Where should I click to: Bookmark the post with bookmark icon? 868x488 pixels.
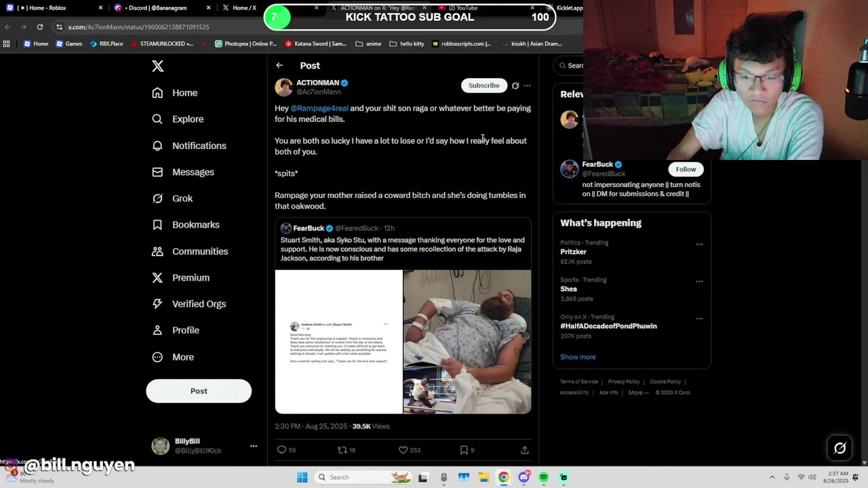pyautogui.click(x=464, y=450)
